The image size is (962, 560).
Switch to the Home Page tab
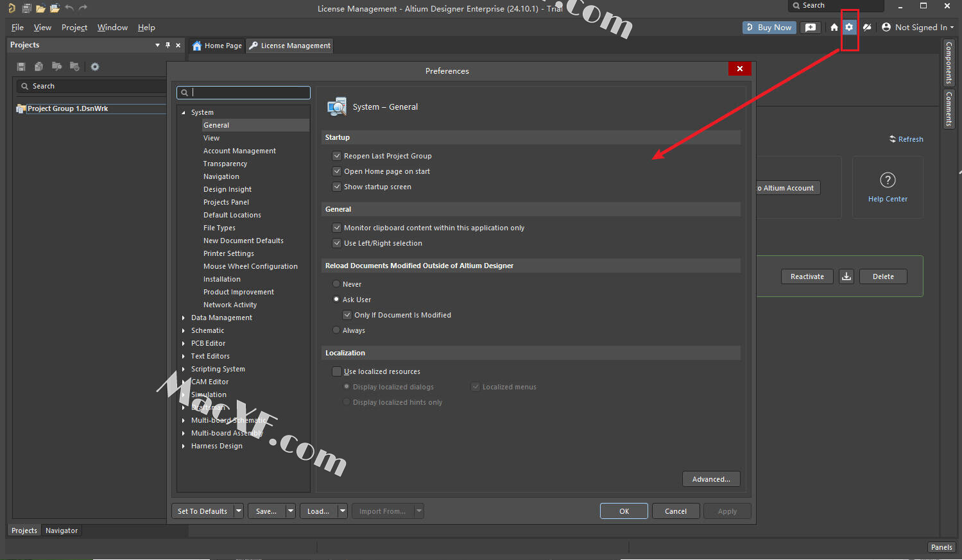[x=217, y=46]
